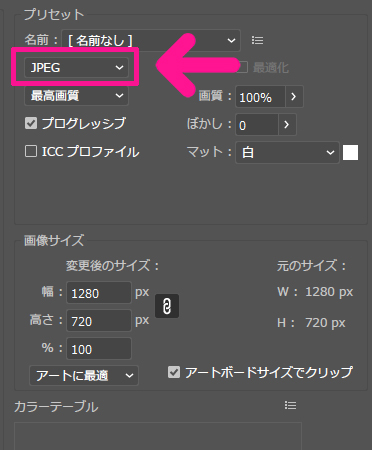Click the 変更後のサイズ label
372x450 pixels.
point(112,266)
